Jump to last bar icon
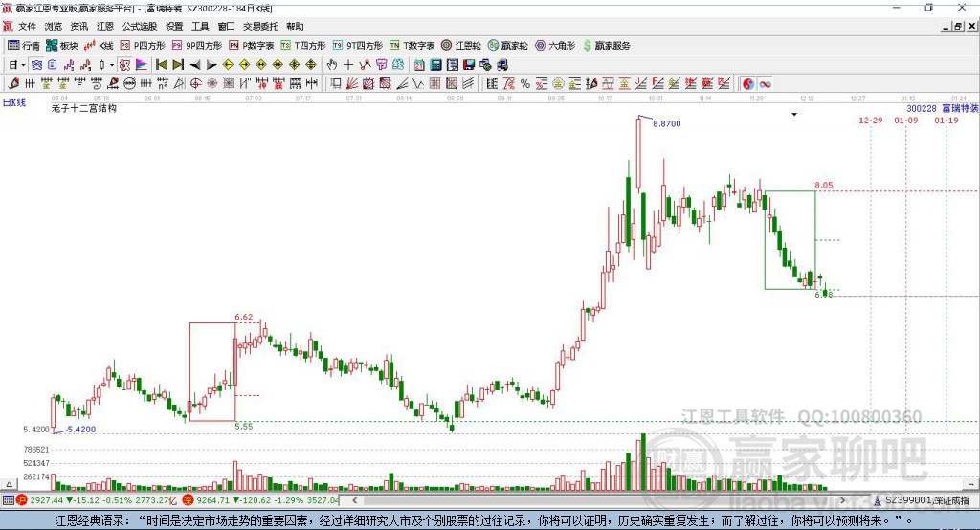This screenshot has width=980, height=530. (178, 65)
